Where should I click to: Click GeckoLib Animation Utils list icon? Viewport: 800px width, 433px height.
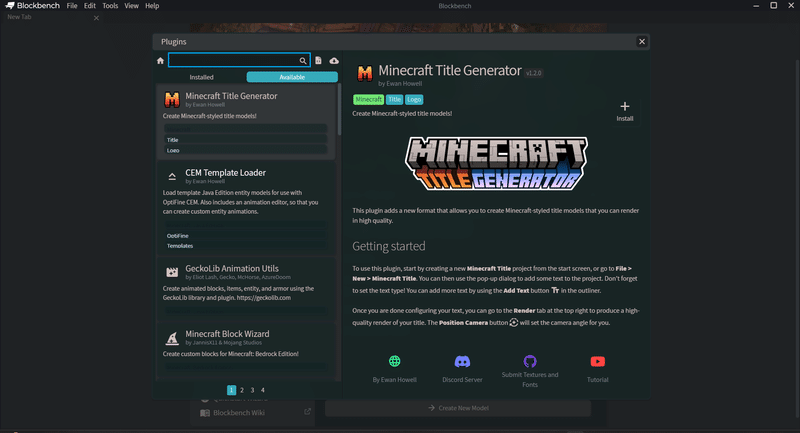(172, 272)
